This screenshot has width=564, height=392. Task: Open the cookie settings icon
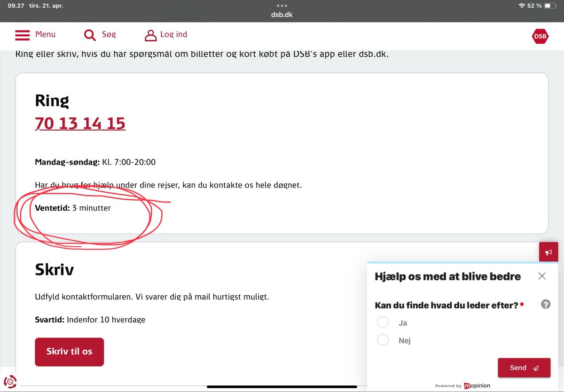(10, 381)
